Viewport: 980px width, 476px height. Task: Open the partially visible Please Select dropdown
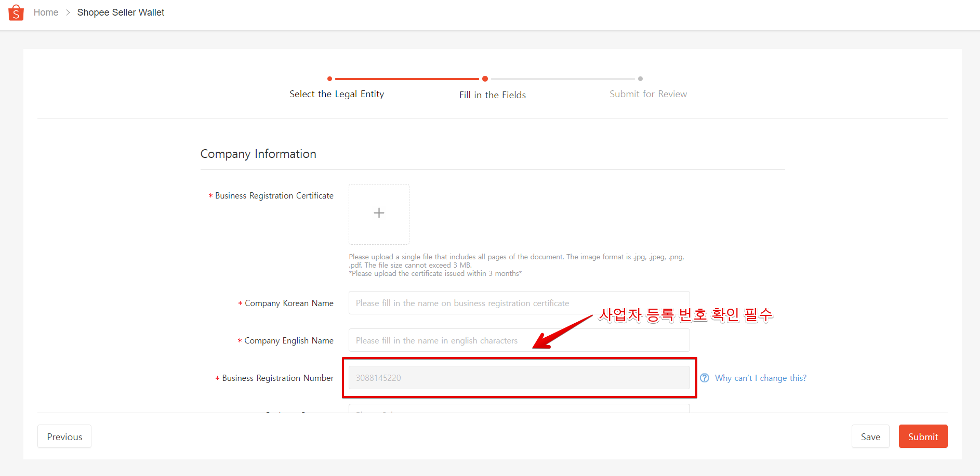click(x=519, y=412)
